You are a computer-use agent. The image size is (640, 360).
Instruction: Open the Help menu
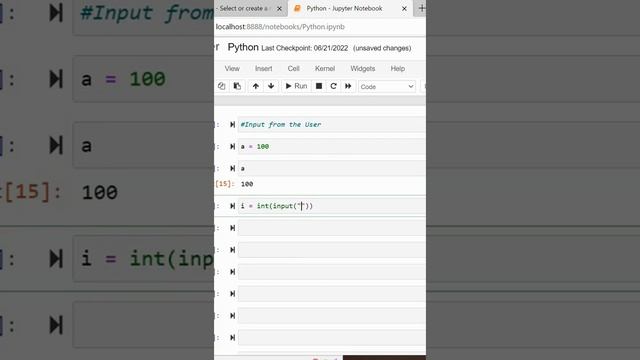point(398,69)
